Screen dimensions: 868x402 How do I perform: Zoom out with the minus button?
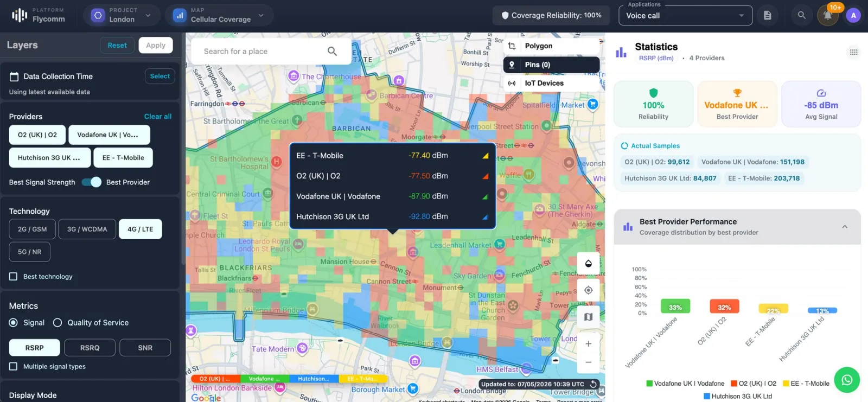(588, 362)
